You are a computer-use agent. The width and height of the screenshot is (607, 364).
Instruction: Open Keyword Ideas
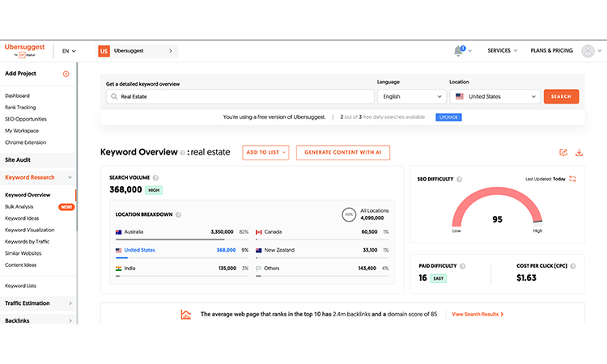[22, 218]
